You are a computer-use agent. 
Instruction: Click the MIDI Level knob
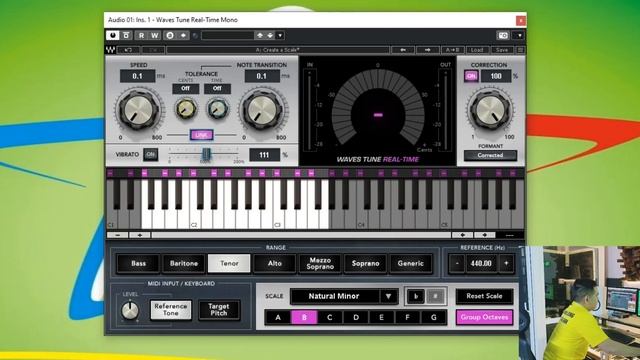[x=130, y=311]
